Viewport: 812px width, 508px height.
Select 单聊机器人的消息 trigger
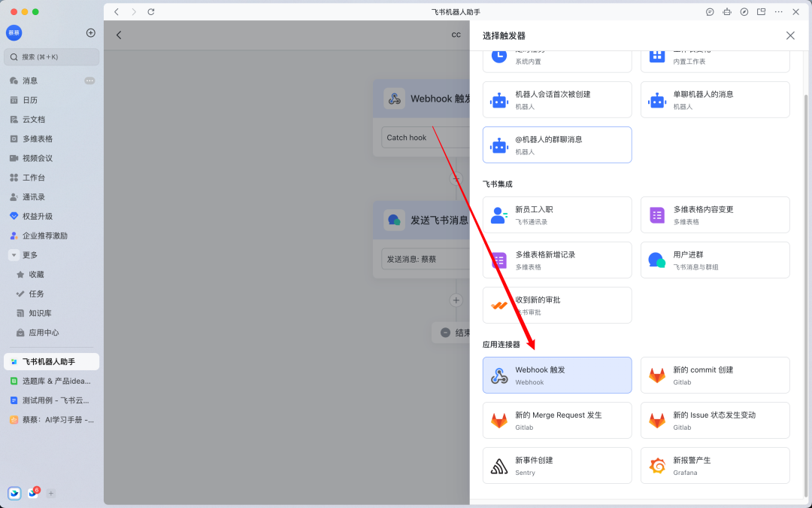715,99
